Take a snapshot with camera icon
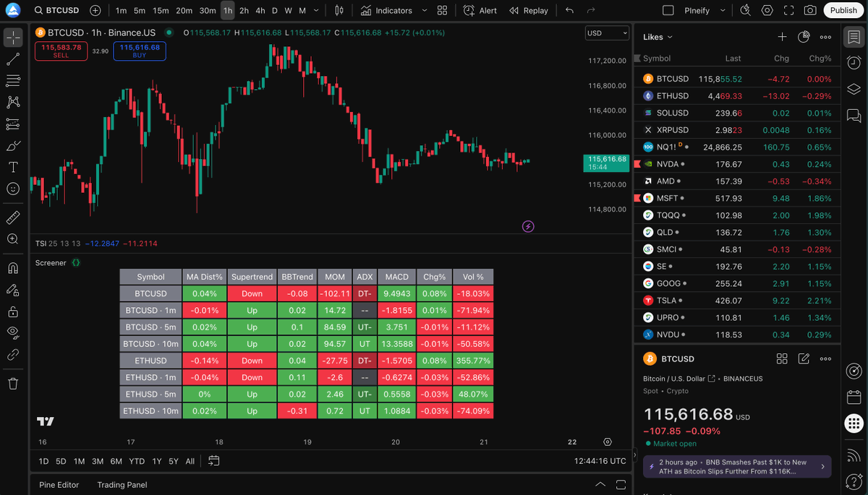Screen dimensions: 868x495 (x=810, y=10)
